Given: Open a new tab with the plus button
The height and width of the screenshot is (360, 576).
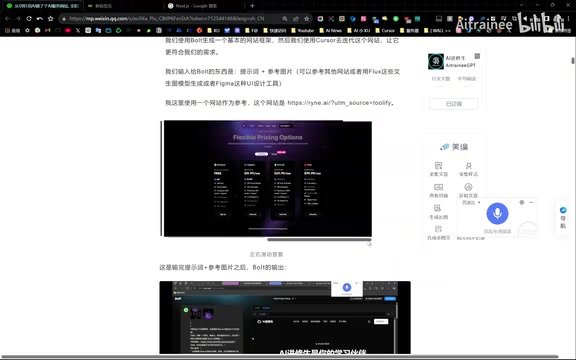Looking at the screenshot, I should click(252, 6).
